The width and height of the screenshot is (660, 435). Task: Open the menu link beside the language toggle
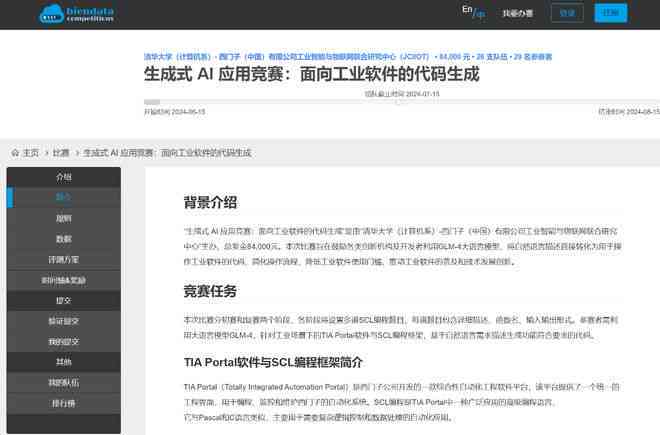(518, 13)
